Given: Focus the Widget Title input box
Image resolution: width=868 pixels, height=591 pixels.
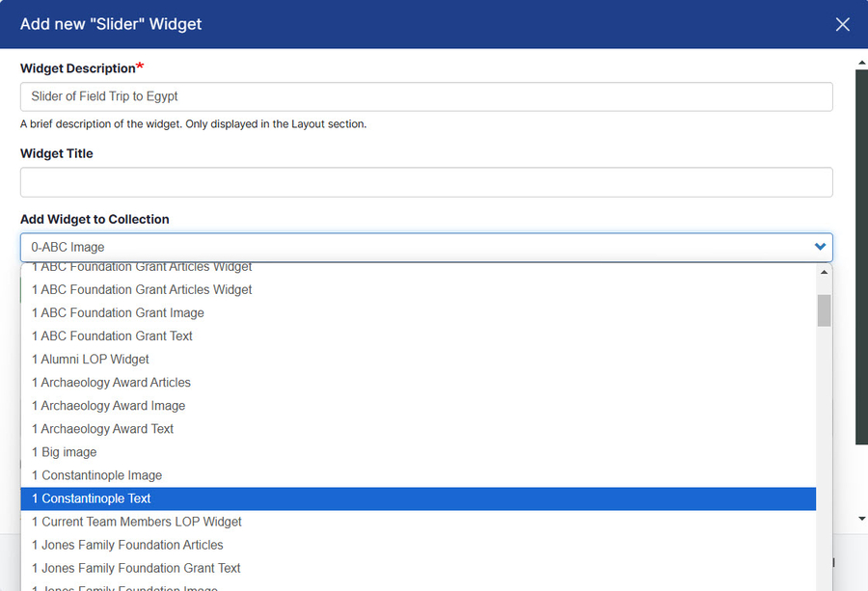Looking at the screenshot, I should 425,182.
